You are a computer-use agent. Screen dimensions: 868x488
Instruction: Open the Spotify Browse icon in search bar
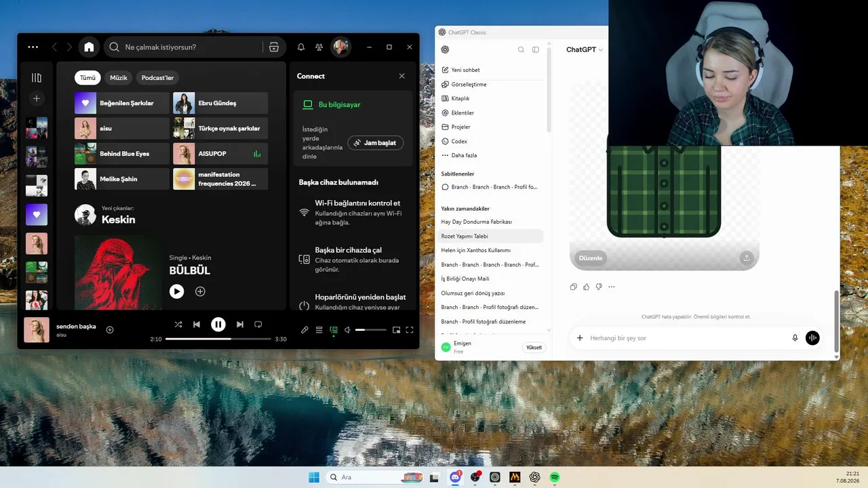pyautogui.click(x=274, y=47)
